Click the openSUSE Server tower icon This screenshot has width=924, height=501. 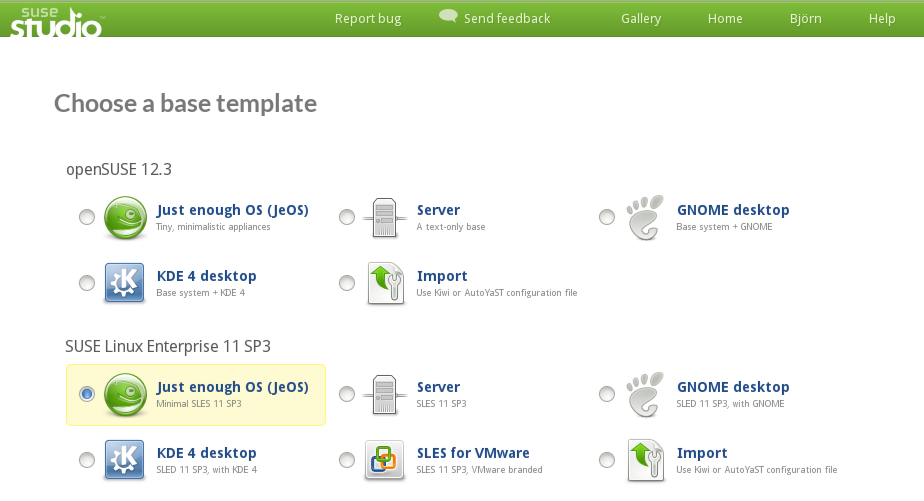pos(384,217)
